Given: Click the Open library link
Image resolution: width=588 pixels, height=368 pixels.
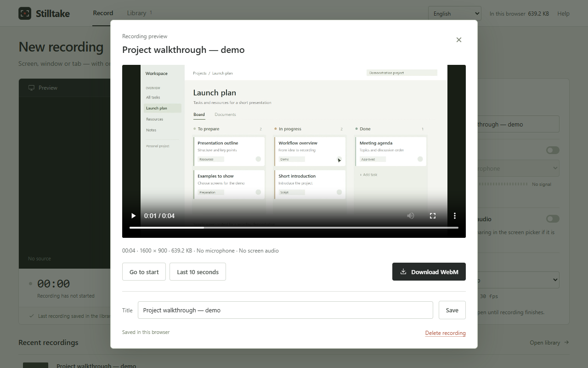Looking at the screenshot, I should [549, 343].
